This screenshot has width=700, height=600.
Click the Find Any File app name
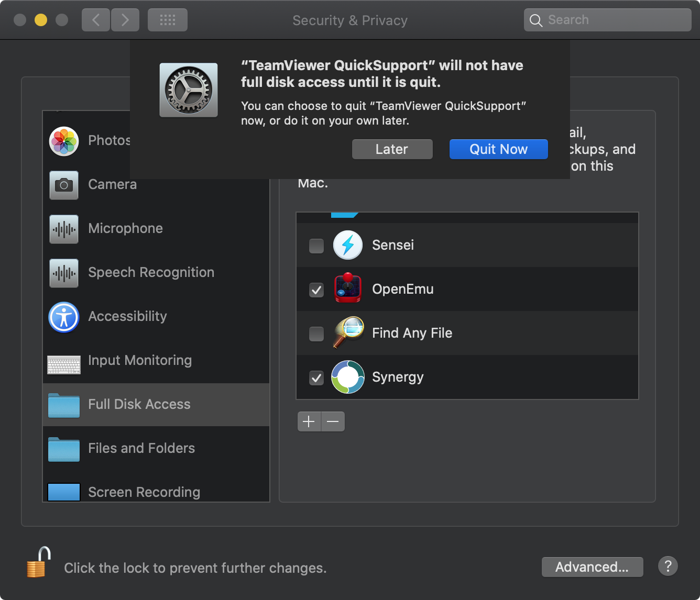pos(412,333)
